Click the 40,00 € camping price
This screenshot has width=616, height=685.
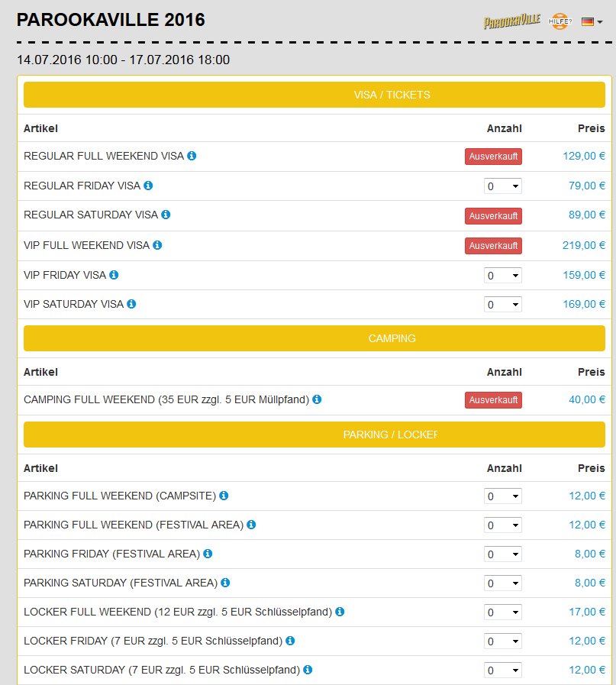click(587, 399)
